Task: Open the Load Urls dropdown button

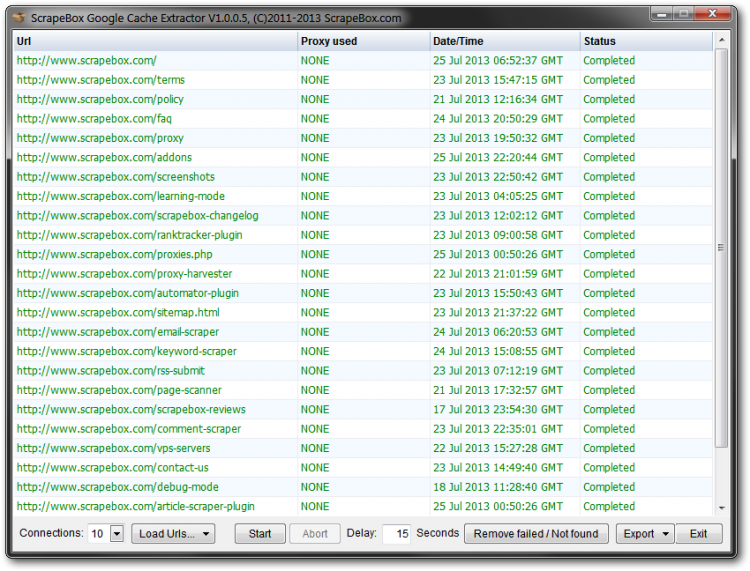Action: (173, 533)
